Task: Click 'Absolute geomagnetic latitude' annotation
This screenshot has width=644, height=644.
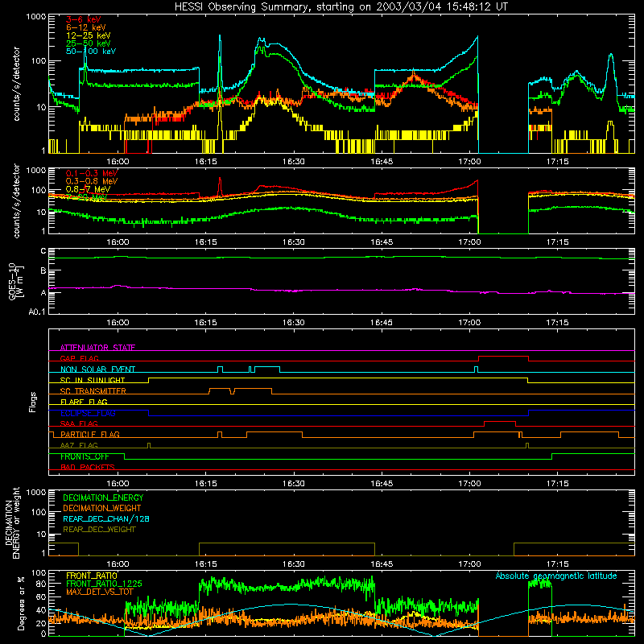Action: [x=556, y=576]
